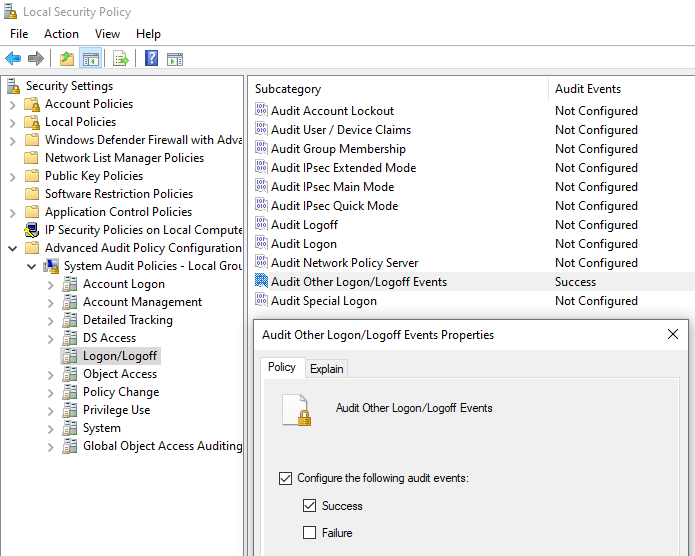Toggle Configure the following audit events checkbox
Screen dimensions: 695x556
pyautogui.click(x=285, y=479)
